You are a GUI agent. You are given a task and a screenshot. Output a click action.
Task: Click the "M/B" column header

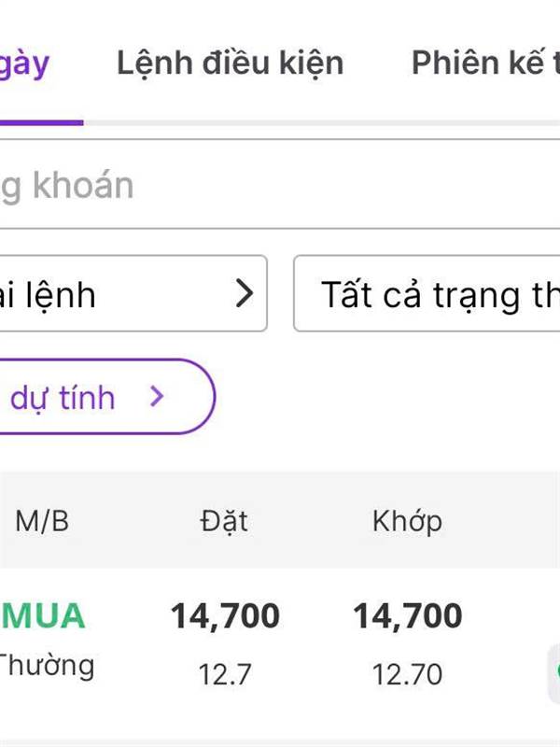coord(42,521)
